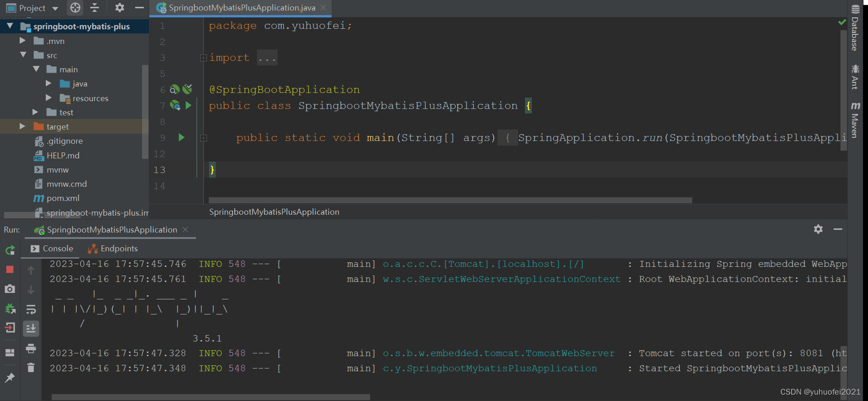Hide the Run tool window
Viewport: 868px width, 401px height.
pyautogui.click(x=838, y=229)
